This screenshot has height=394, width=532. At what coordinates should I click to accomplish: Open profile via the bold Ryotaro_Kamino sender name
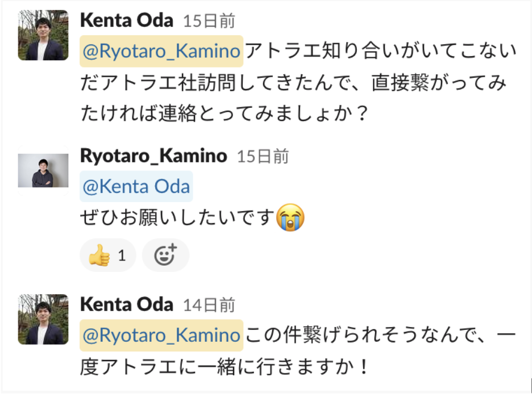pos(153,156)
